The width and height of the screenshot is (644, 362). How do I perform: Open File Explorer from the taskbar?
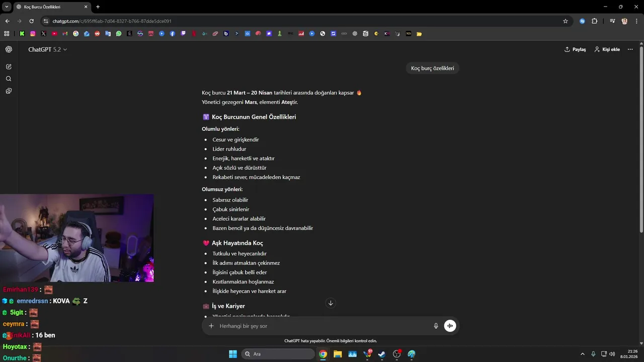tap(338, 354)
